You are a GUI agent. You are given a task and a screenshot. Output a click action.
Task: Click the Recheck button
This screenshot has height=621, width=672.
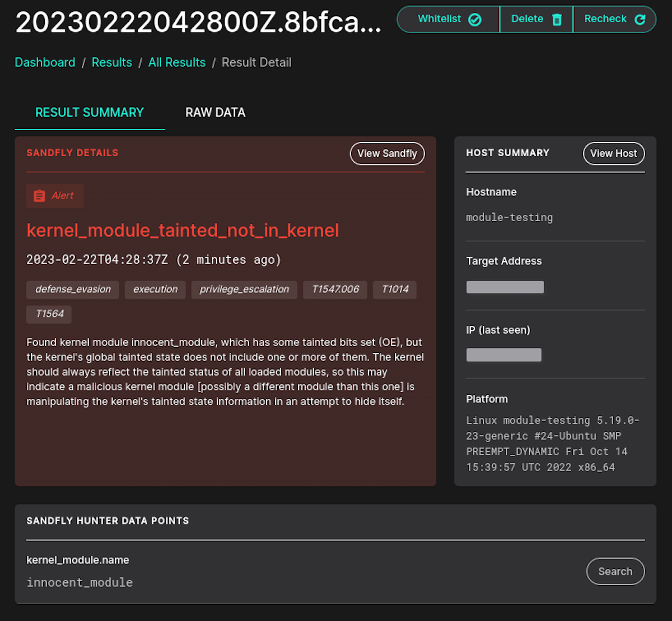[x=614, y=18]
